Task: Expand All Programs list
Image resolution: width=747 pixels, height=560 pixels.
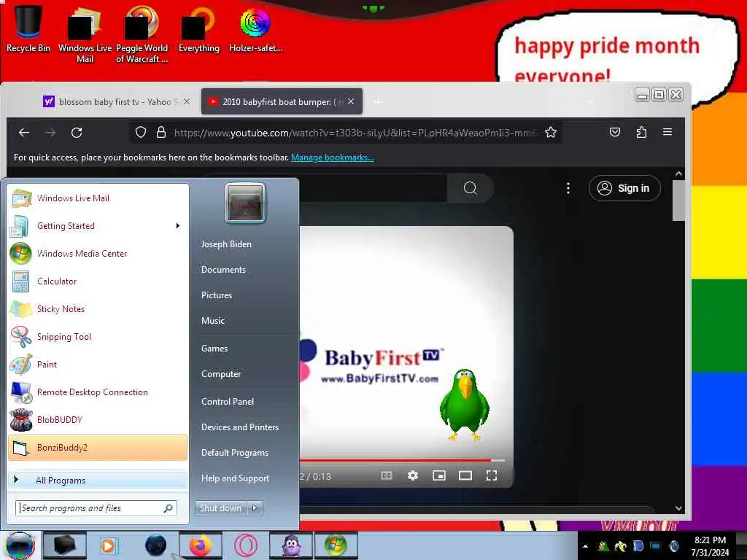Action: [98, 480]
